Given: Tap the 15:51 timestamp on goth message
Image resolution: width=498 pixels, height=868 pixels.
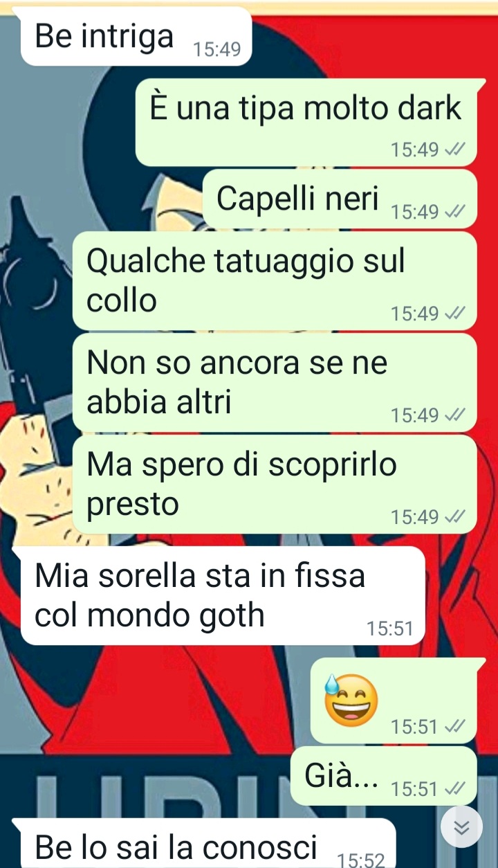Looking at the screenshot, I should tap(389, 629).
